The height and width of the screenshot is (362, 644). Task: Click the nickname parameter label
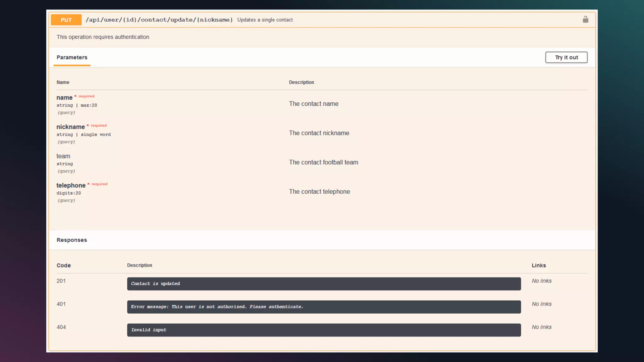click(70, 127)
